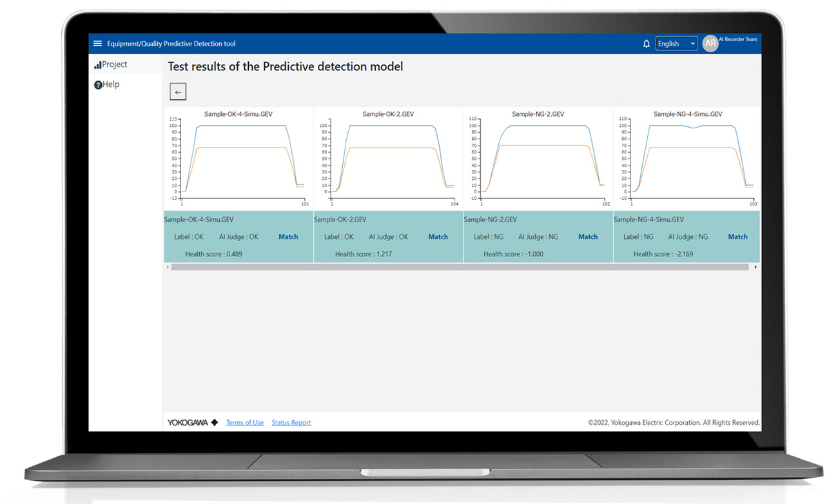Select the Sample-NG-2.GEV chart
Screen dimensions: 838x504
coord(538,159)
